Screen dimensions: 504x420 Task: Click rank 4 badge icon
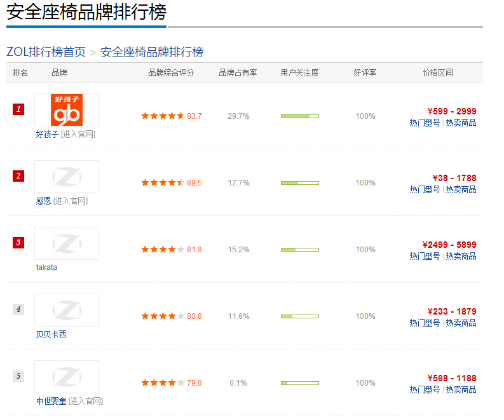18,309
